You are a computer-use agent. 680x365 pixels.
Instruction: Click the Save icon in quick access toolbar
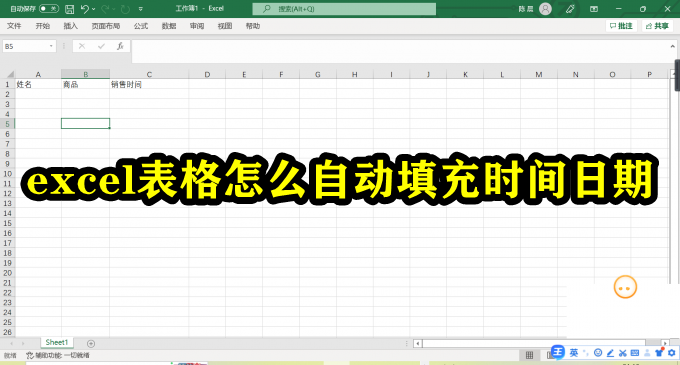pyautogui.click(x=69, y=9)
